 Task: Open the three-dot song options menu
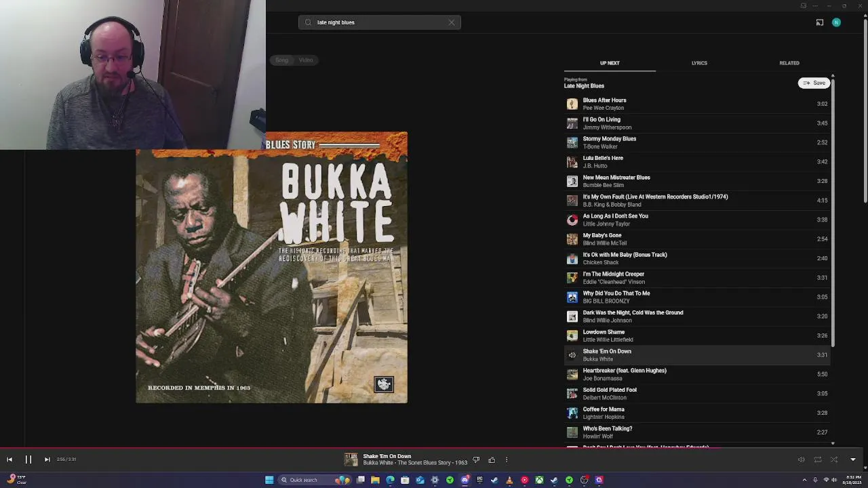507,460
